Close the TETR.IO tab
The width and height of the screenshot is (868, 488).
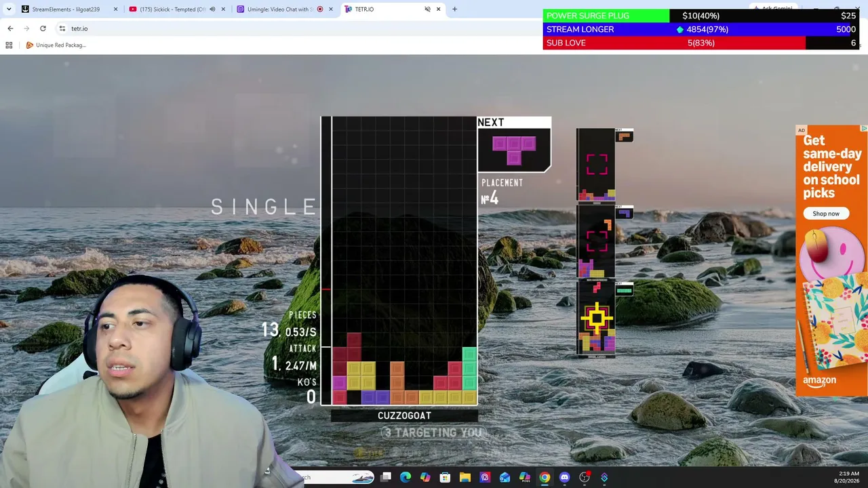pyautogui.click(x=438, y=9)
